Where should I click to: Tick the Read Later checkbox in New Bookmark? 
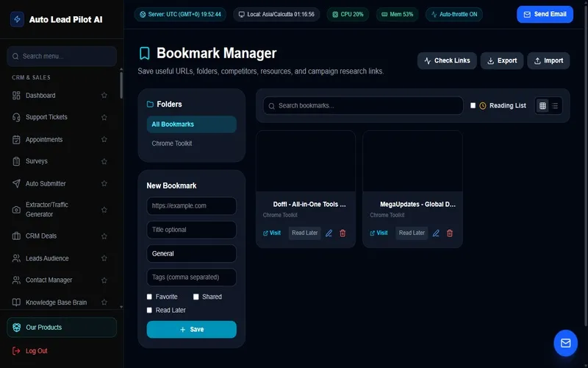click(x=149, y=310)
